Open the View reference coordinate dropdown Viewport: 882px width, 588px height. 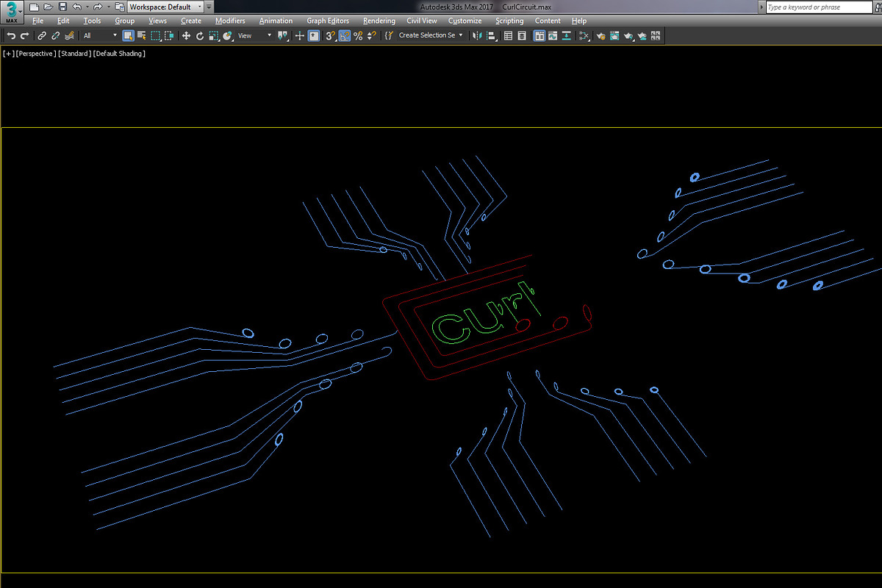(x=254, y=35)
